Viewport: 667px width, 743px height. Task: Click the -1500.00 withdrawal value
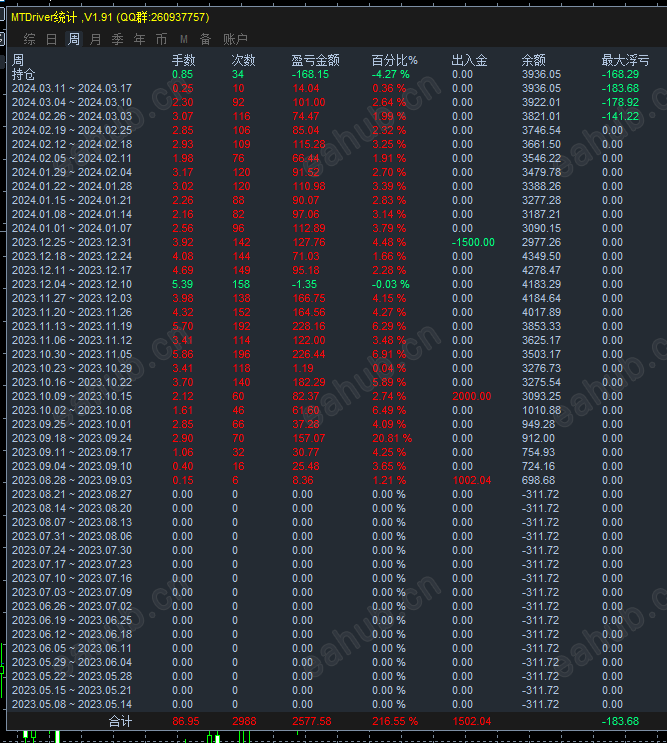point(473,243)
